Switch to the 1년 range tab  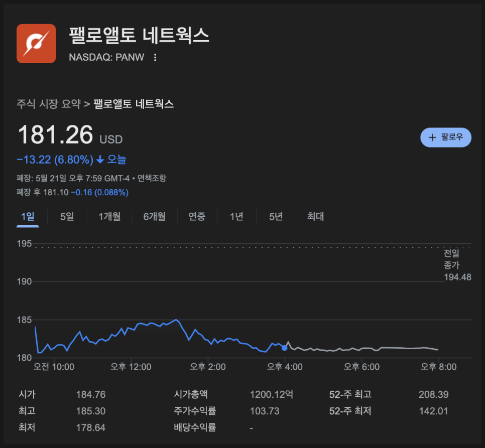click(x=236, y=217)
